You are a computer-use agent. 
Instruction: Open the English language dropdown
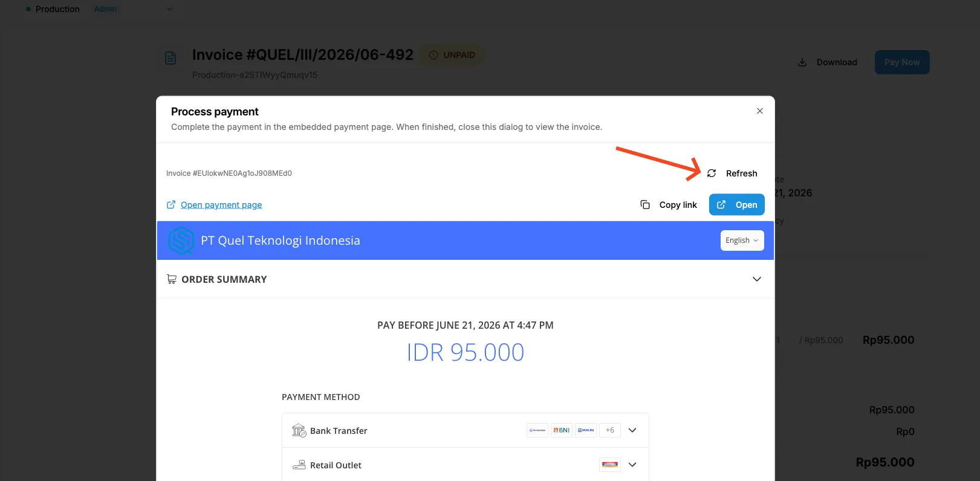[742, 240]
